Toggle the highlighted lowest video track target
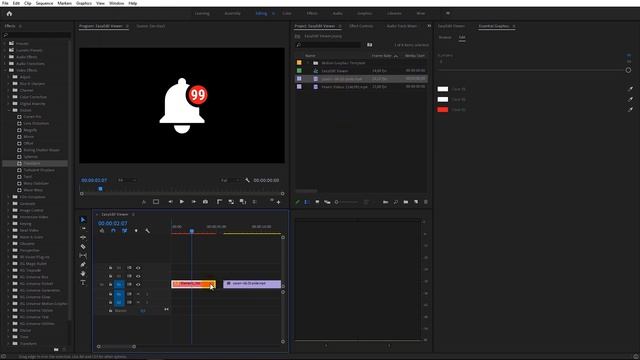Image resolution: width=640 pixels, height=360 pixels. tap(119, 284)
